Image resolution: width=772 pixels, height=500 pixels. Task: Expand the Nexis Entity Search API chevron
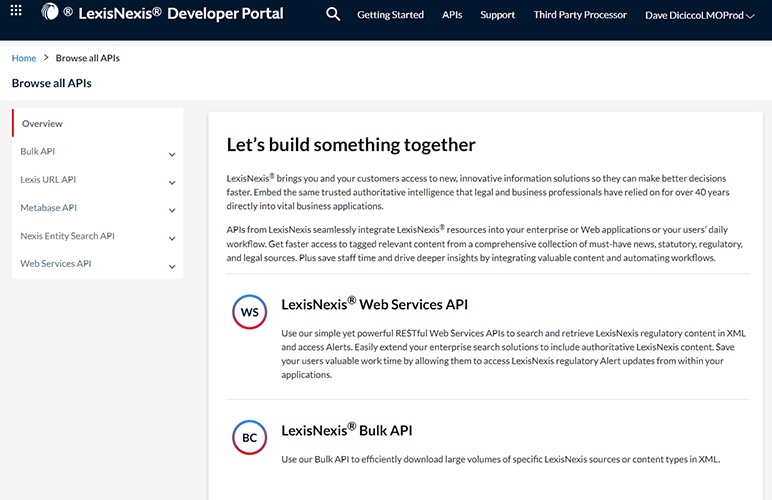(172, 238)
